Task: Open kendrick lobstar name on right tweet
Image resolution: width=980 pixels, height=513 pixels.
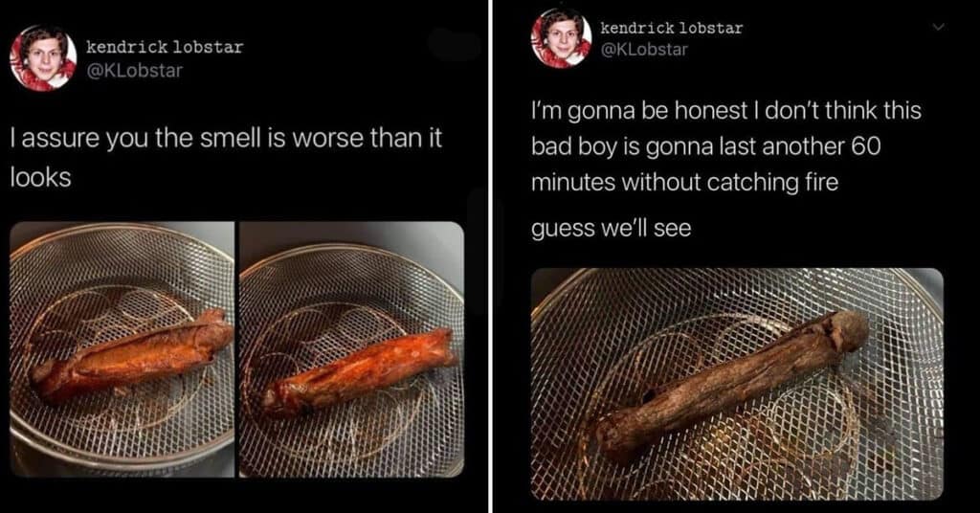Action: click(672, 28)
